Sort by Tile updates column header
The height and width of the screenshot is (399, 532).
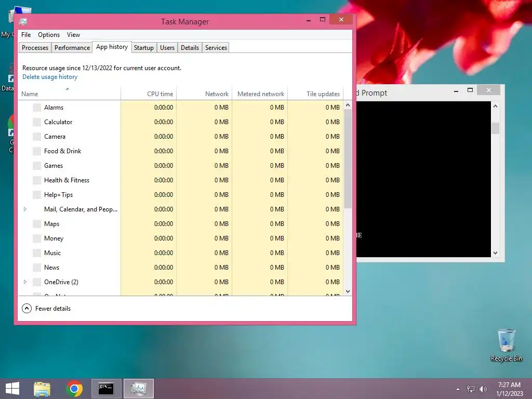(315, 94)
